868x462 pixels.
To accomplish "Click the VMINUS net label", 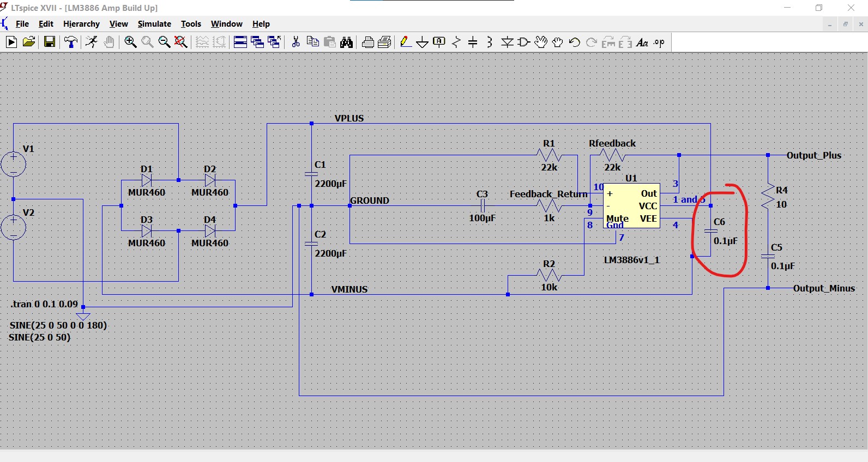I will pos(349,289).
